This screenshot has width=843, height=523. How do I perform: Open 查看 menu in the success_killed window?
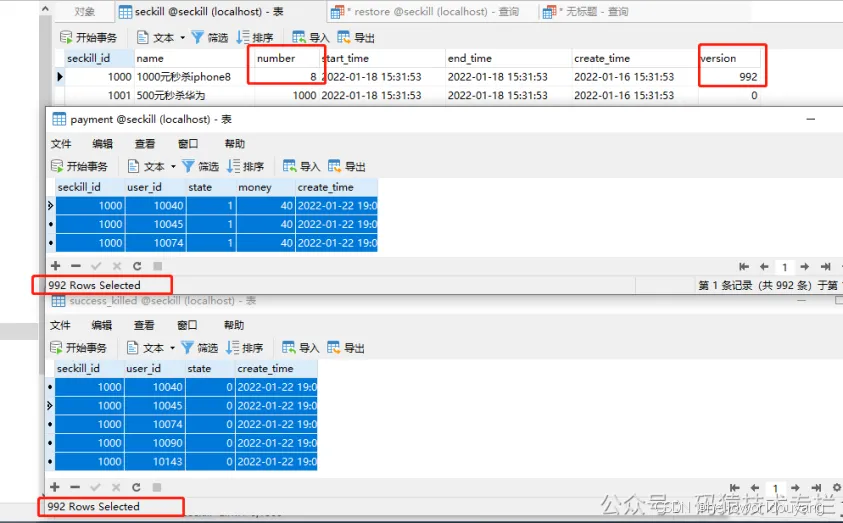click(144, 325)
